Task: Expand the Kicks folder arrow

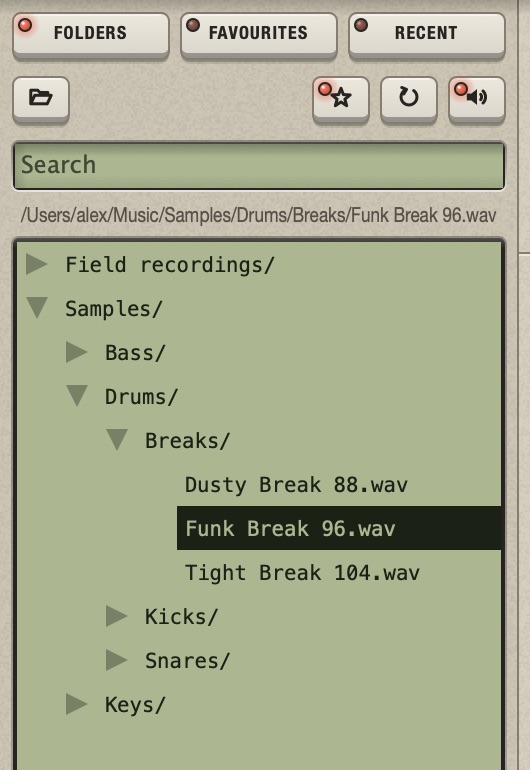Action: click(116, 616)
